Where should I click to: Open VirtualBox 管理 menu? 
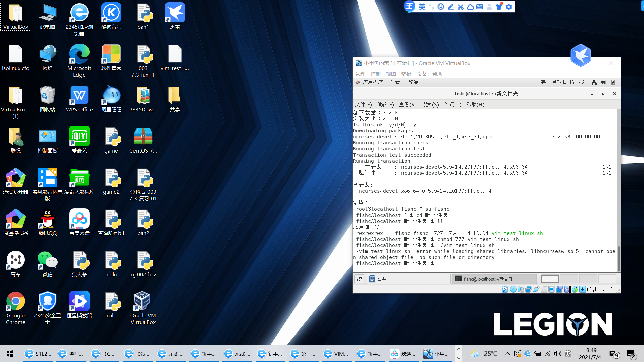pos(360,74)
